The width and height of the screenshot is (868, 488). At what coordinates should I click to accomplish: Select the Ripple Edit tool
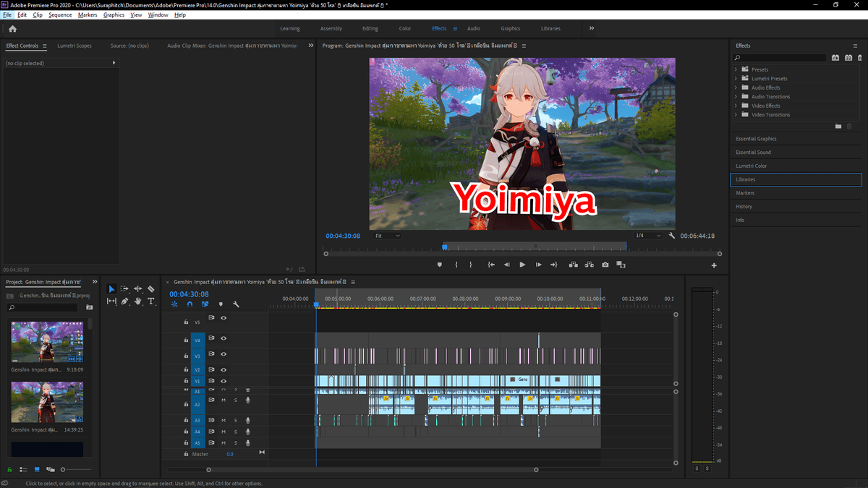pyautogui.click(x=137, y=289)
